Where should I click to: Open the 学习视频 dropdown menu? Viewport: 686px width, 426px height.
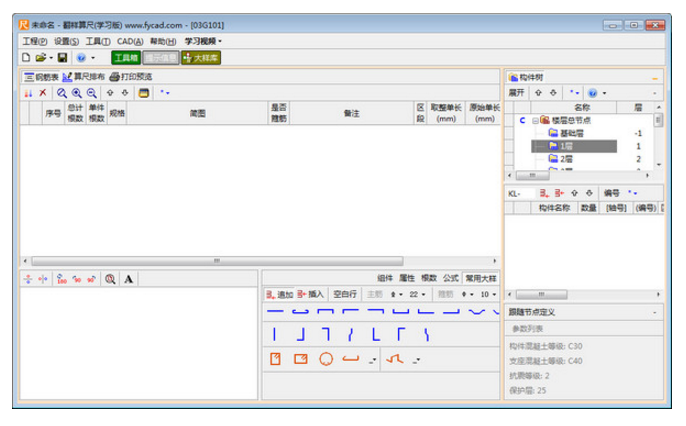[x=203, y=41]
